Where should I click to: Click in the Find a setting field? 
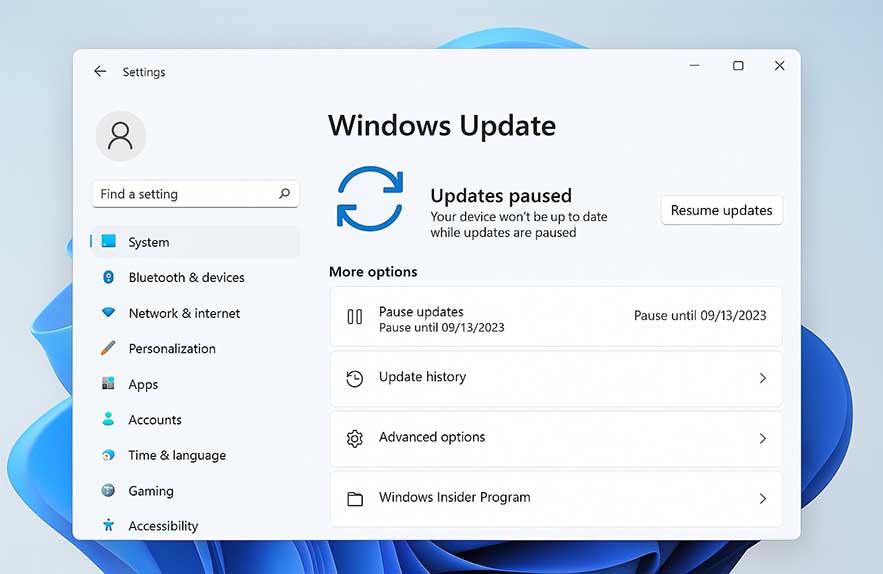click(x=195, y=194)
